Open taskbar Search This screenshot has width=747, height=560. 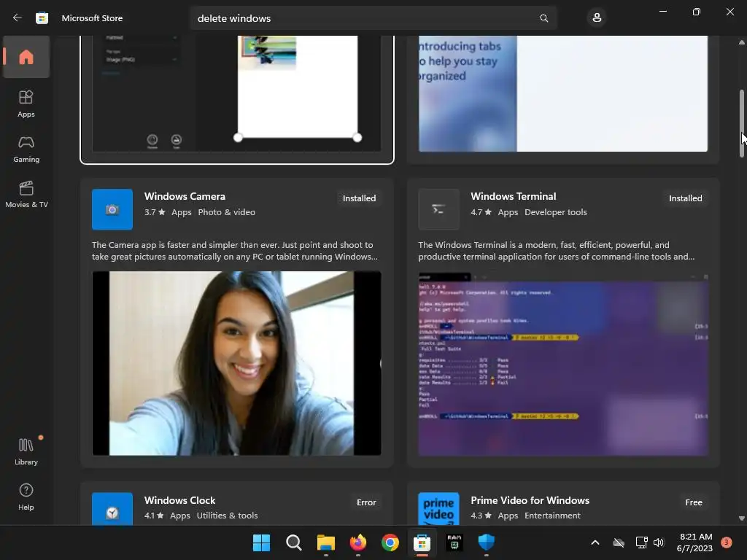293,542
